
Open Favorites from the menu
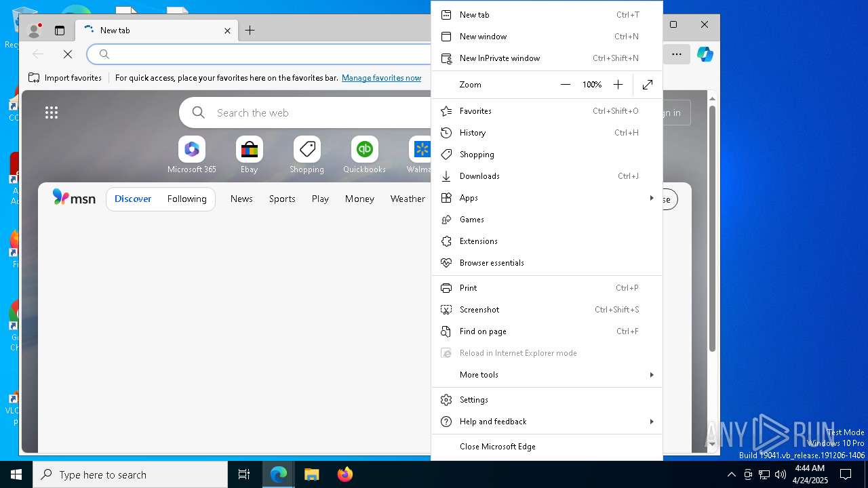click(547, 111)
